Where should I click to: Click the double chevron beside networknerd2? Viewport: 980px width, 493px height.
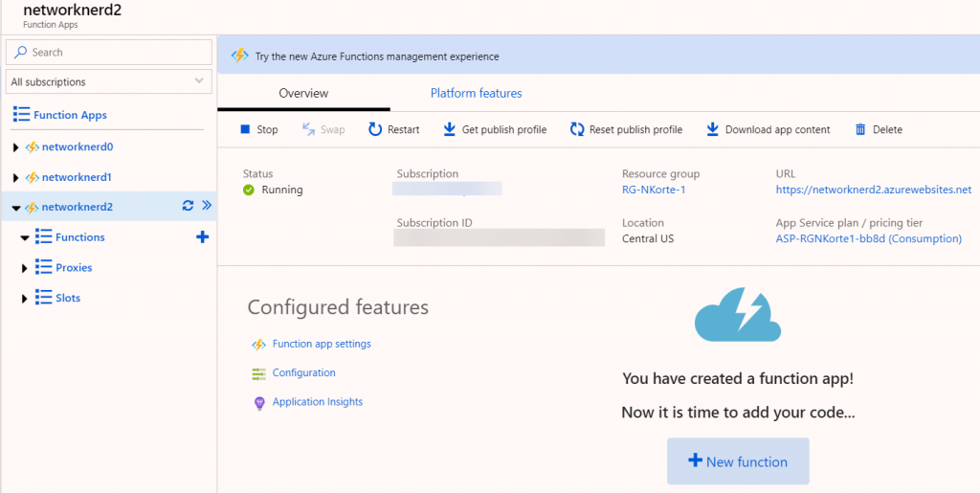point(208,206)
